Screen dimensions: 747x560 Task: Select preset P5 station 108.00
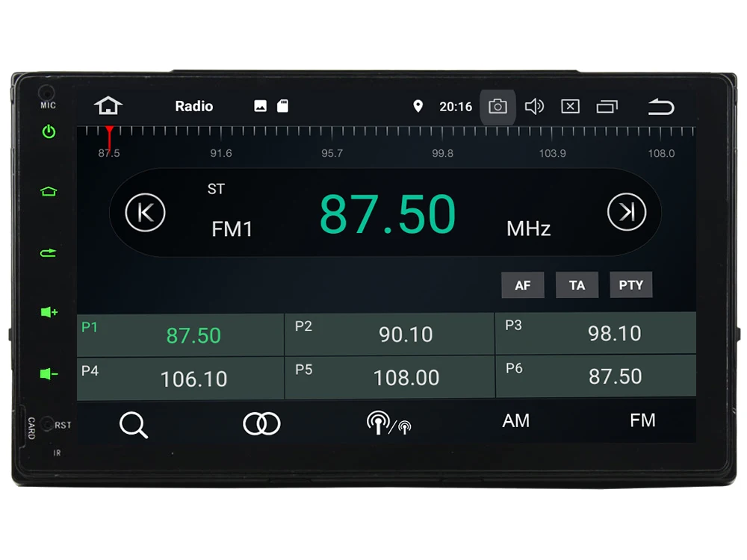point(389,377)
